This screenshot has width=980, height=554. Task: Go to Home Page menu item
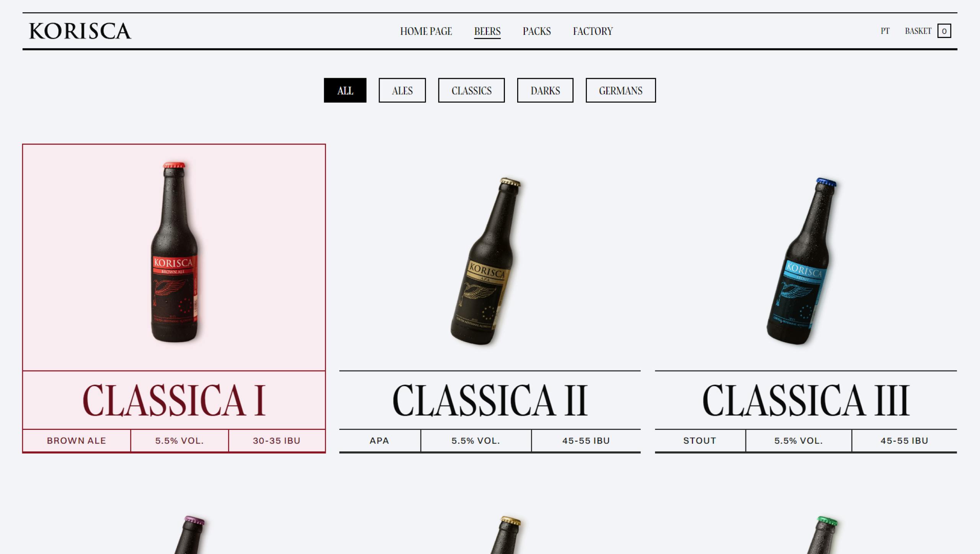426,31
